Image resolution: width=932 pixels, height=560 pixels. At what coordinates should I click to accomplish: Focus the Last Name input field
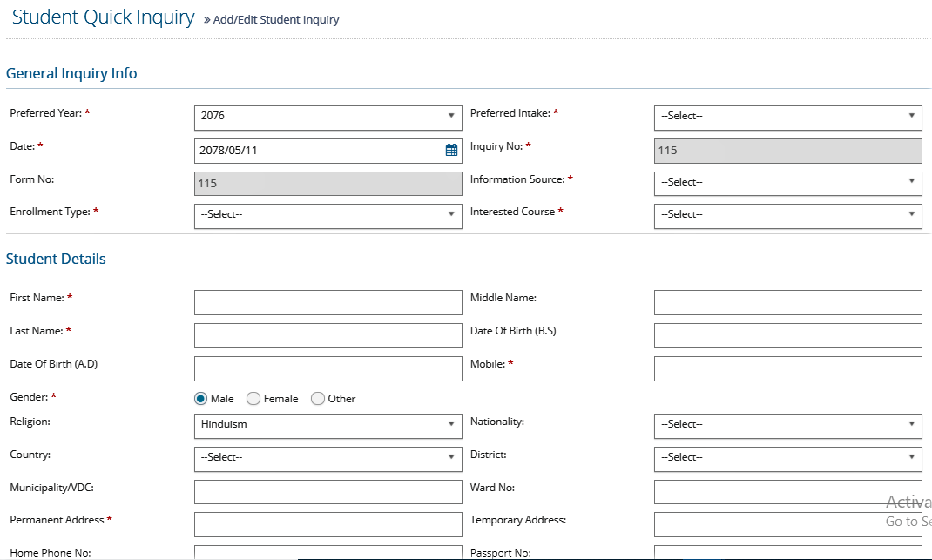click(328, 335)
